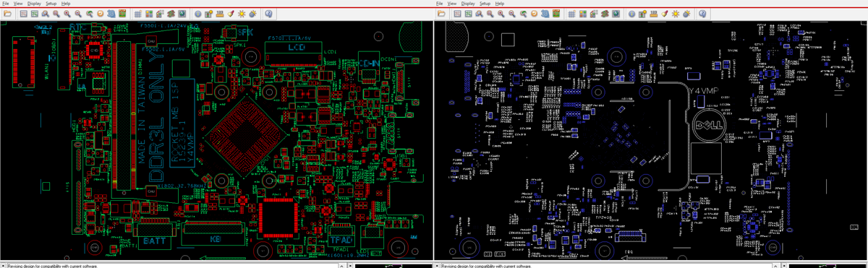Click the Zoom Out magnifier in the blue board window

tap(512, 14)
